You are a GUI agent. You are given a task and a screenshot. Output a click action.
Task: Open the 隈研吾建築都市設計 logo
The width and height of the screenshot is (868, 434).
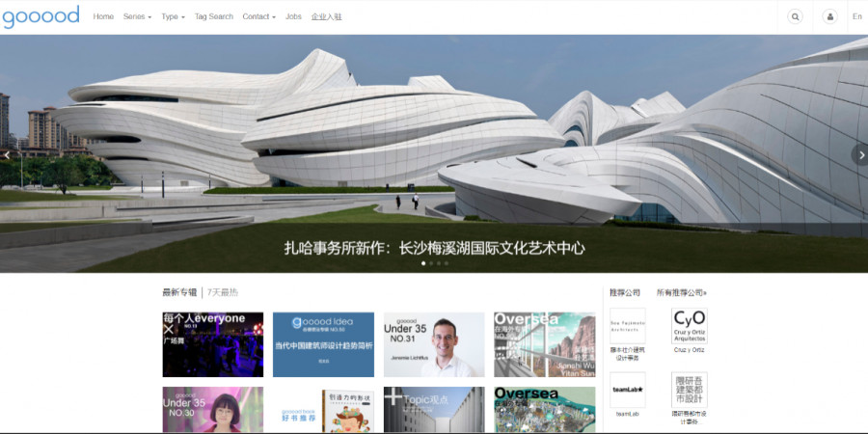point(690,390)
